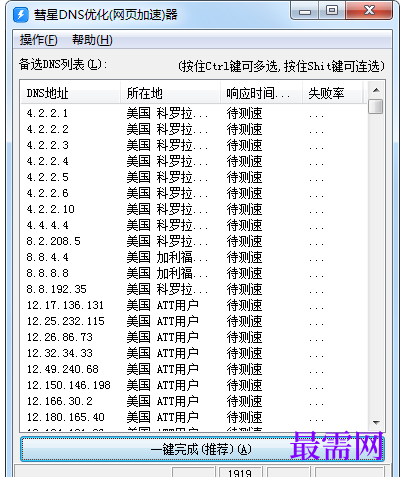The height and width of the screenshot is (477, 402).
Task: Sort list by 失败率 column header
Action: pos(332,93)
